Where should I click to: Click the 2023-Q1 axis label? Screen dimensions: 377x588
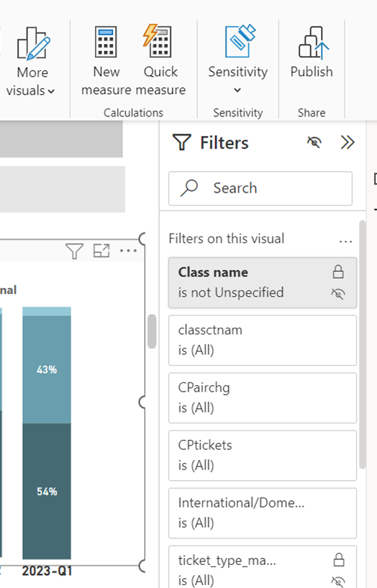coord(47,571)
